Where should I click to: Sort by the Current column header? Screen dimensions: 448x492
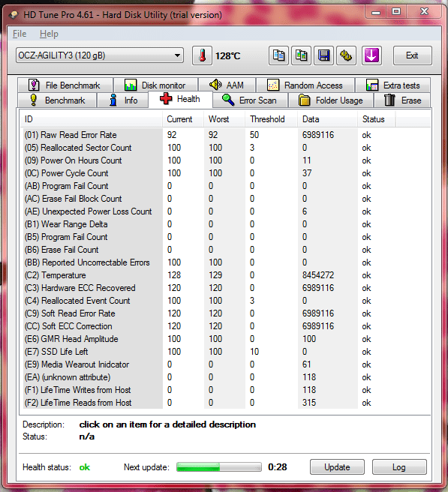click(x=183, y=119)
